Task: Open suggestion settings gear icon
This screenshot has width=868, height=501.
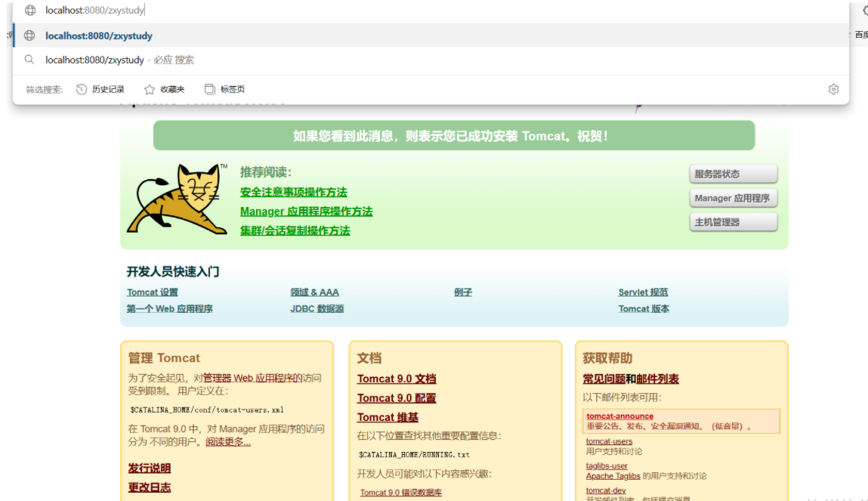Action: pyautogui.click(x=834, y=89)
